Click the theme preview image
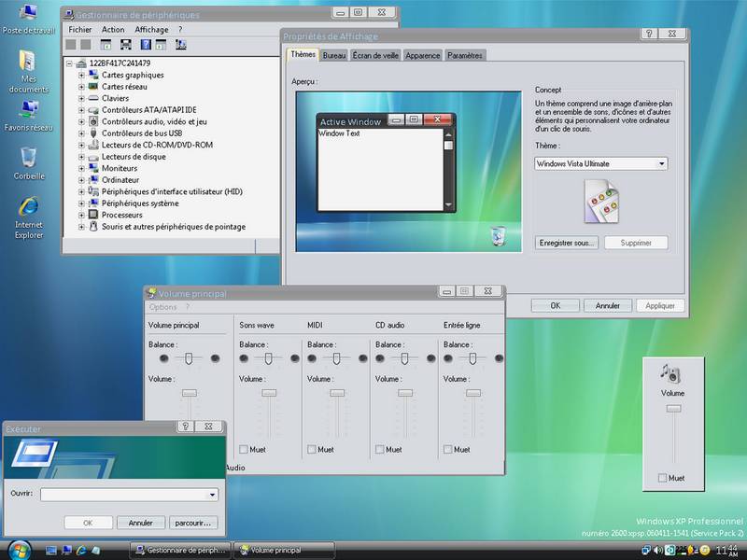 409,172
